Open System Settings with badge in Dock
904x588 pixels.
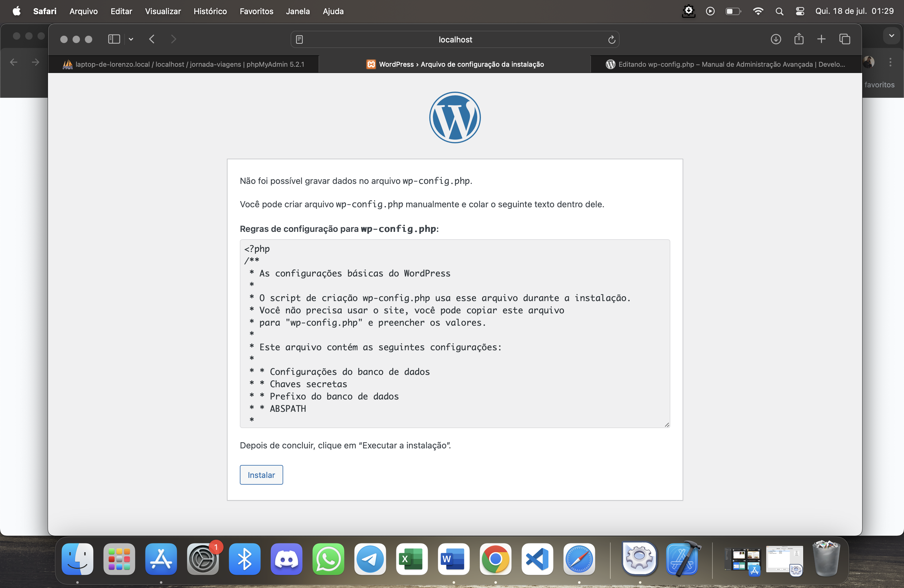203,559
